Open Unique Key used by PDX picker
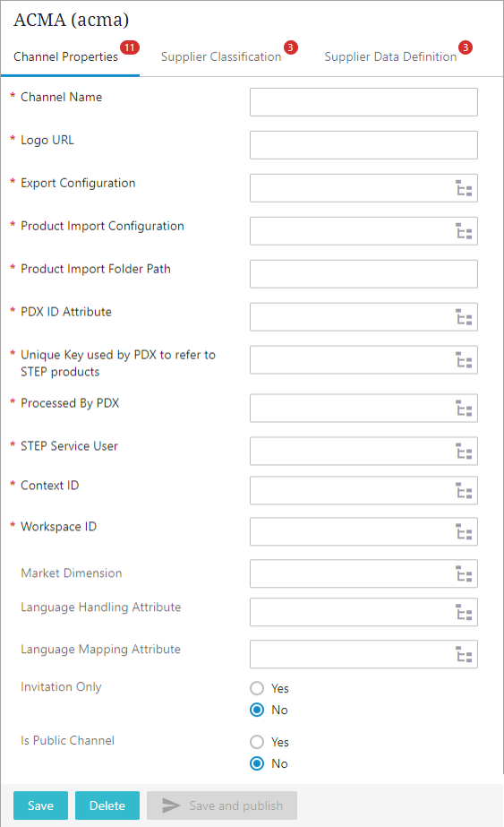 pos(464,359)
